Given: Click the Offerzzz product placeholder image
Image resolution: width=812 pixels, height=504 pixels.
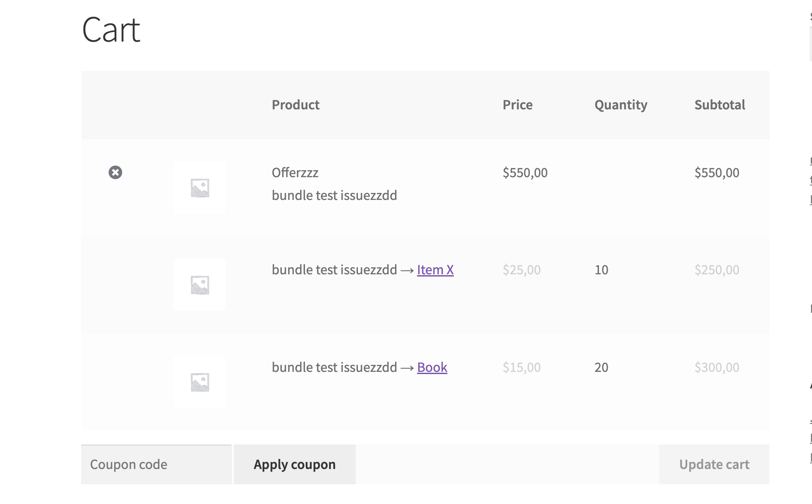Looking at the screenshot, I should tap(200, 188).
